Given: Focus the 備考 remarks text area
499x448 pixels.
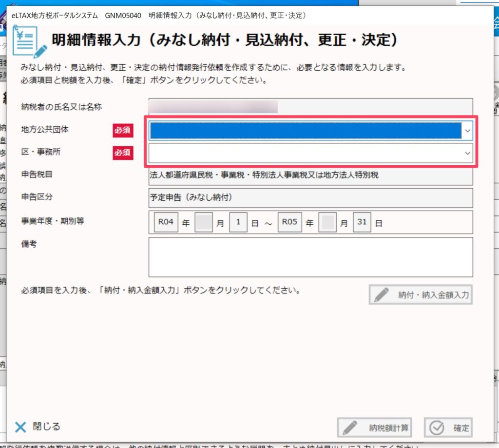Looking at the screenshot, I should (x=310, y=257).
